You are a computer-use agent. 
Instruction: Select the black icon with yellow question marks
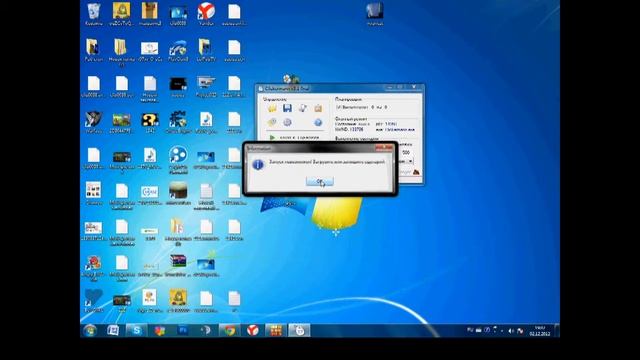pos(150,122)
